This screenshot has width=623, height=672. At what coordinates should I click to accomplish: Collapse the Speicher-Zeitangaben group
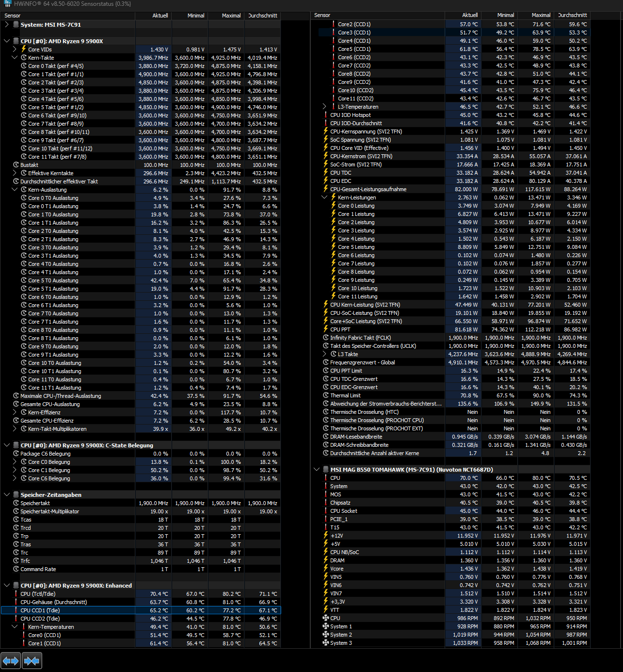(6, 495)
